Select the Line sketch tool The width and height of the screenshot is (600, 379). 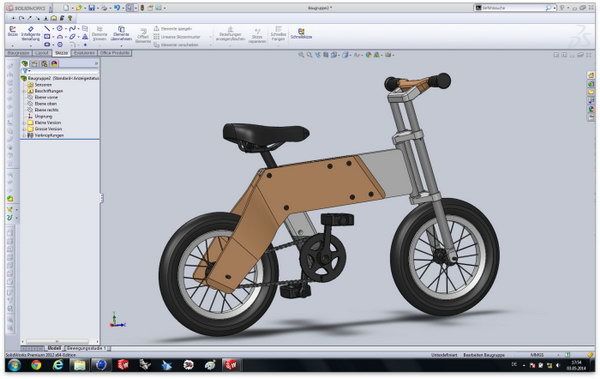pyautogui.click(x=47, y=28)
